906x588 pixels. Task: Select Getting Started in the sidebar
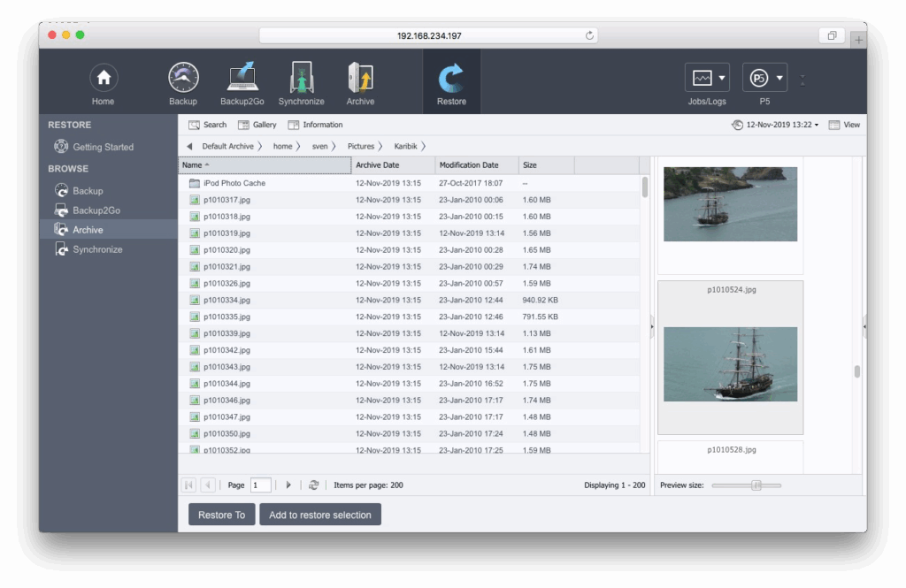103,147
